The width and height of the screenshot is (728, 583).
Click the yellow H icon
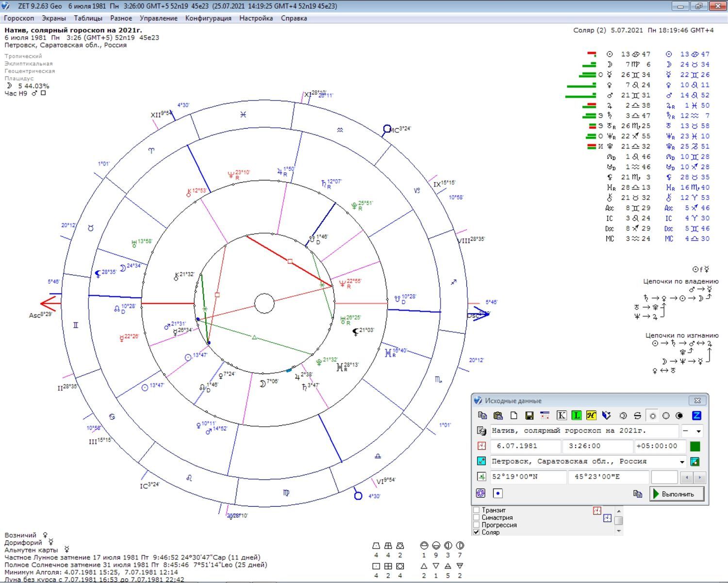click(x=591, y=416)
